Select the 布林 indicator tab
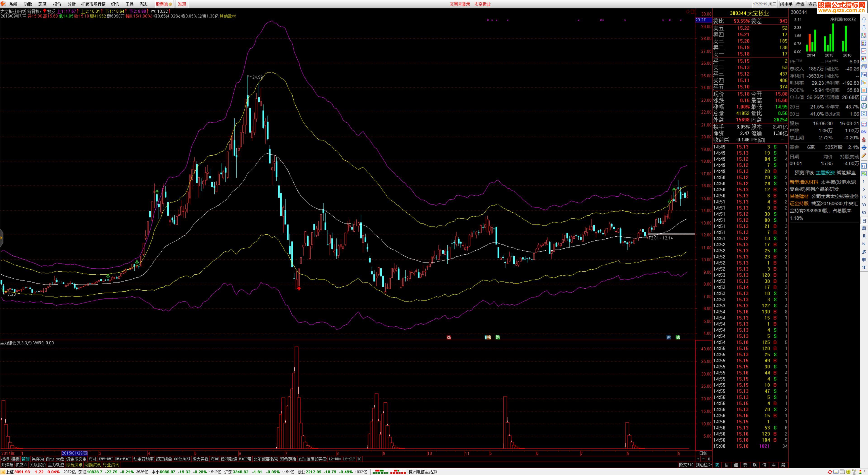This screenshot has height=475, width=868. [x=93, y=459]
